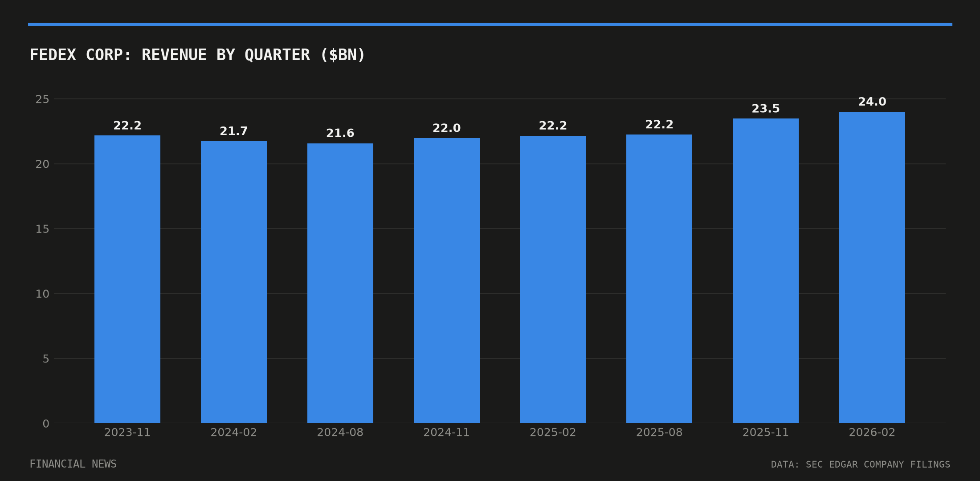
Task: Click the x-axis label 2025-02
Action: click(x=553, y=432)
